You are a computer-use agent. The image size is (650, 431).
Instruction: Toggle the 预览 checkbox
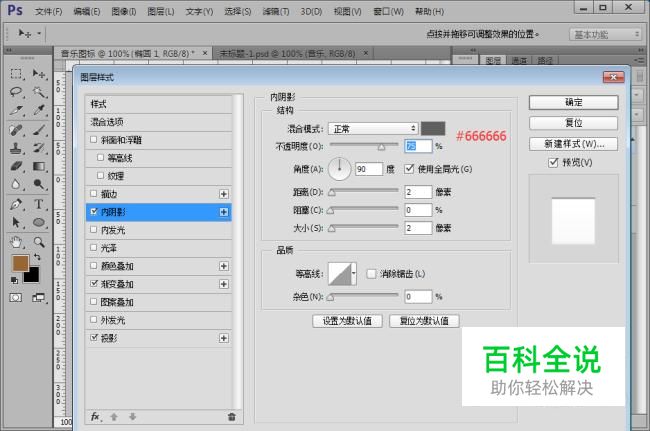coord(553,162)
